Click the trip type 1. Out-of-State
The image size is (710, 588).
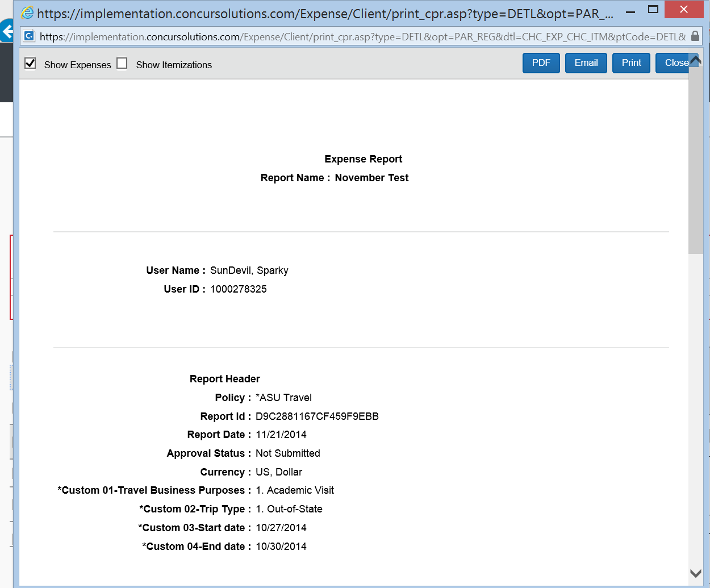point(289,509)
